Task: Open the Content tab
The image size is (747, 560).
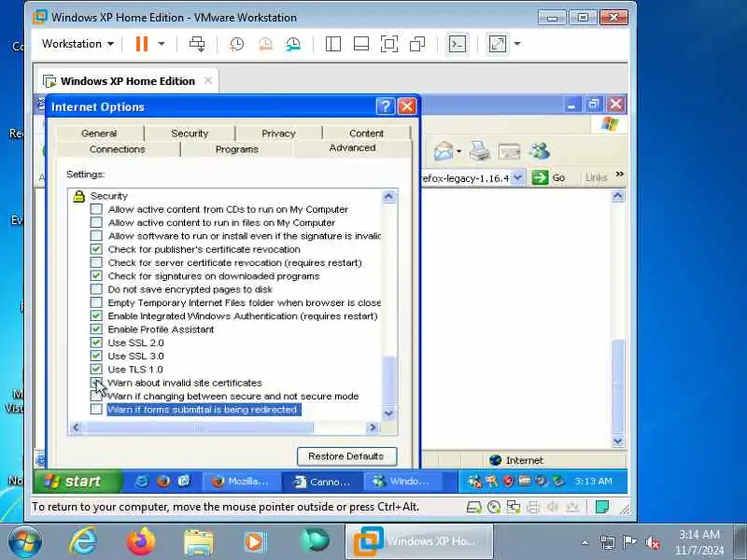Action: coord(366,133)
